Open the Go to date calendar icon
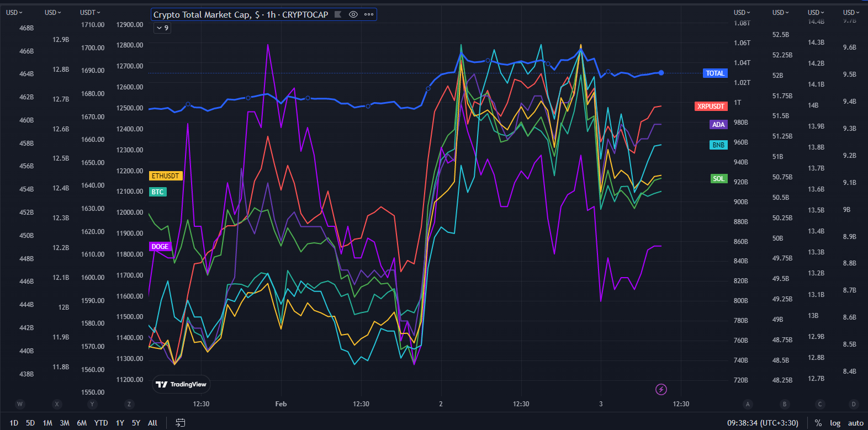Screen dimensions: 868x430 (x=181, y=423)
